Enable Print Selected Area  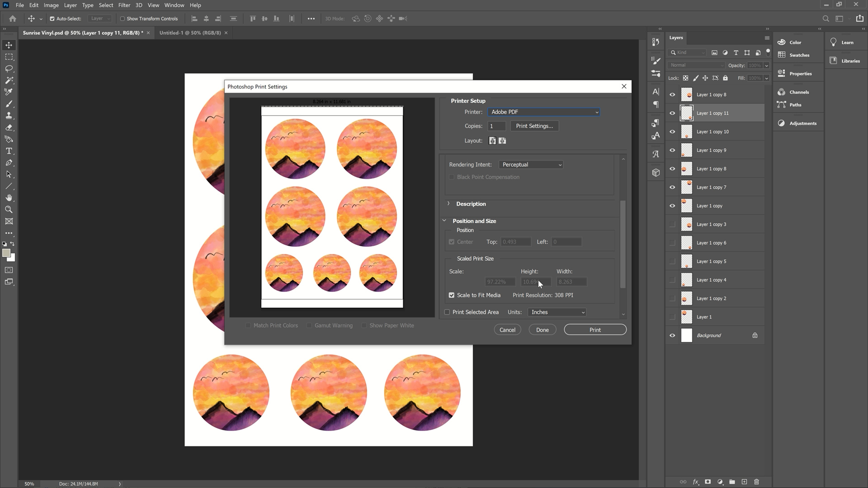pos(447,312)
